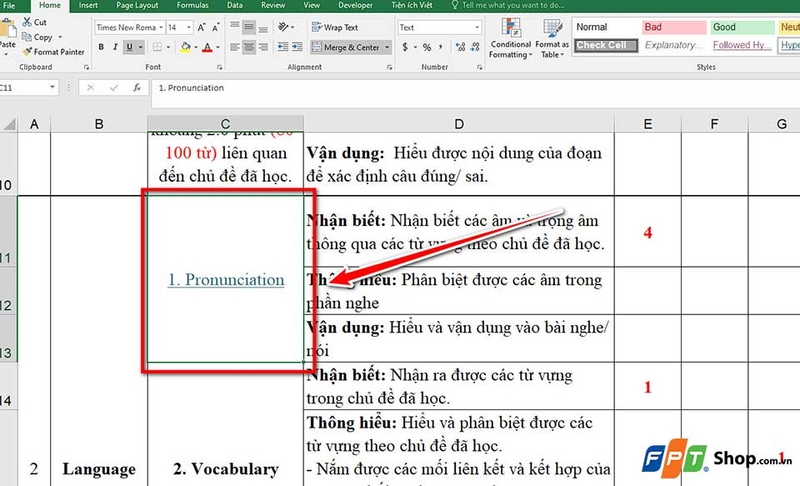Viewport: 800px width, 486px height.
Task: Switch to the Insert tab
Action: pos(88,5)
